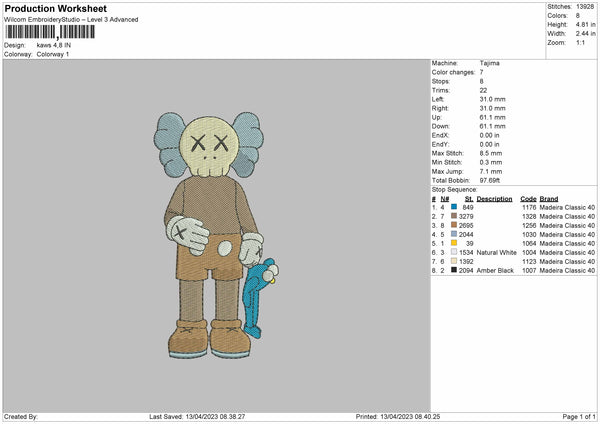Screen dimensions: 600x424
Task: Click the 'Stop Sequence:' heading
Action: (455, 190)
